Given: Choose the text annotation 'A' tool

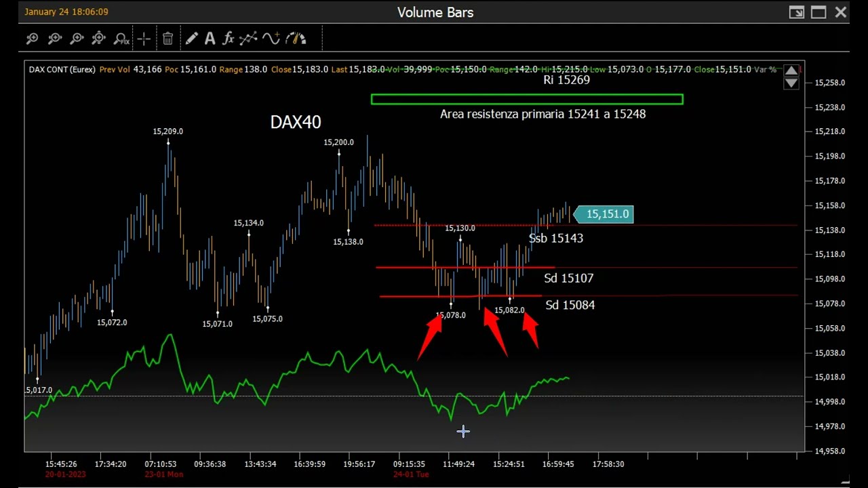Looking at the screenshot, I should 210,39.
